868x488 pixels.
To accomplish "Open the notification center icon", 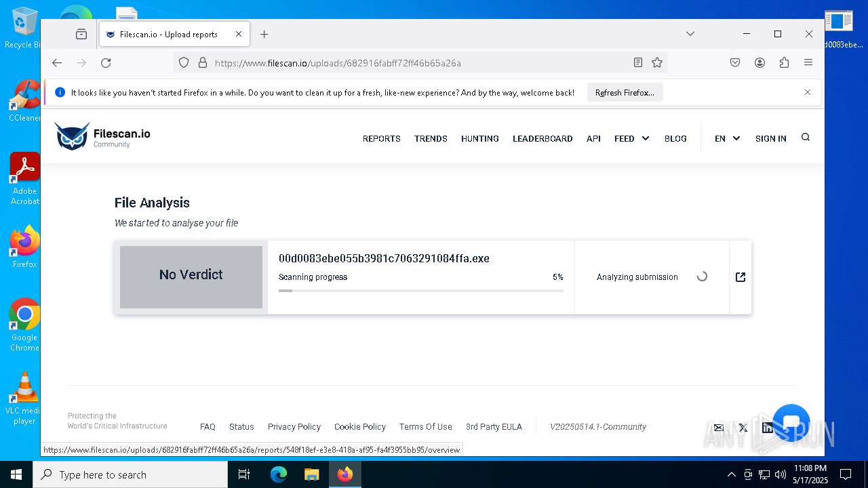I will (846, 474).
